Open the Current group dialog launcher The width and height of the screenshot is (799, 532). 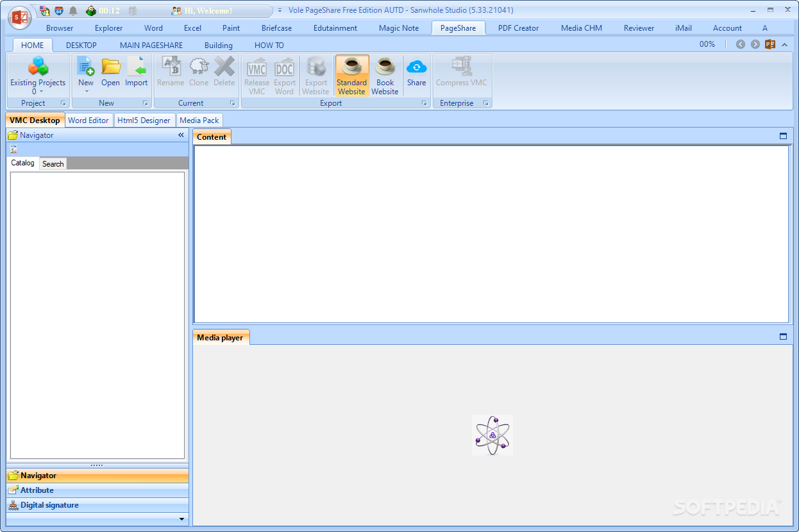(233, 103)
